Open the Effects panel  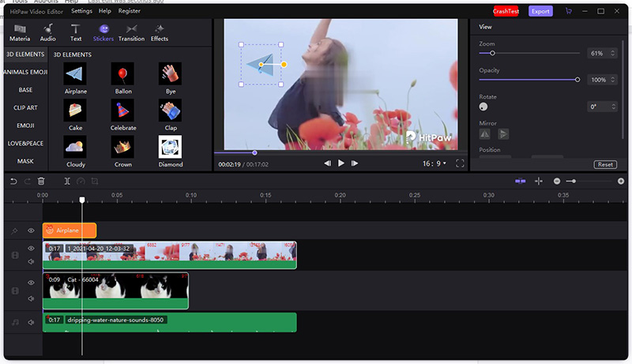(x=160, y=32)
